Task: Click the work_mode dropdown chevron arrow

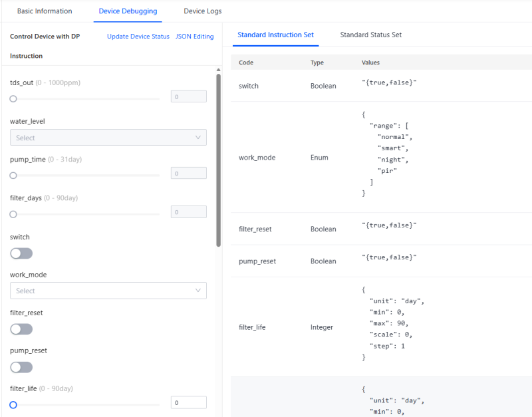Action: coord(198,291)
